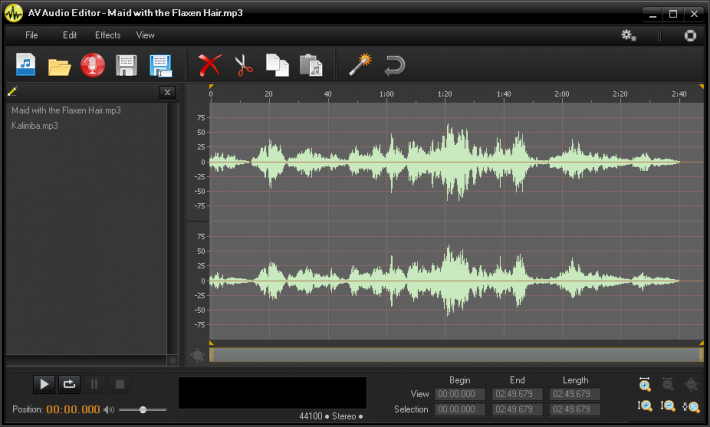Open the Effects menu

coord(108,35)
